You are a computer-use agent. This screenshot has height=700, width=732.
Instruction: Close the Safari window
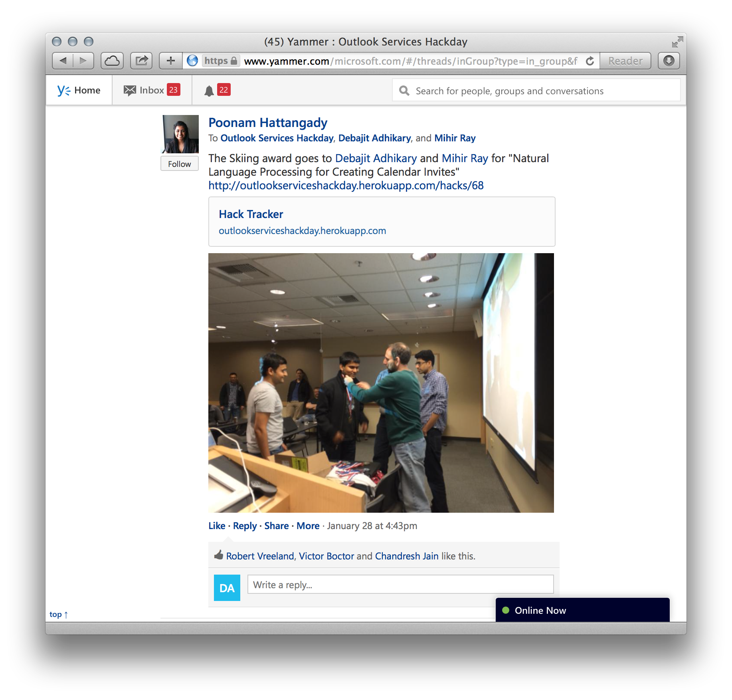(57, 42)
